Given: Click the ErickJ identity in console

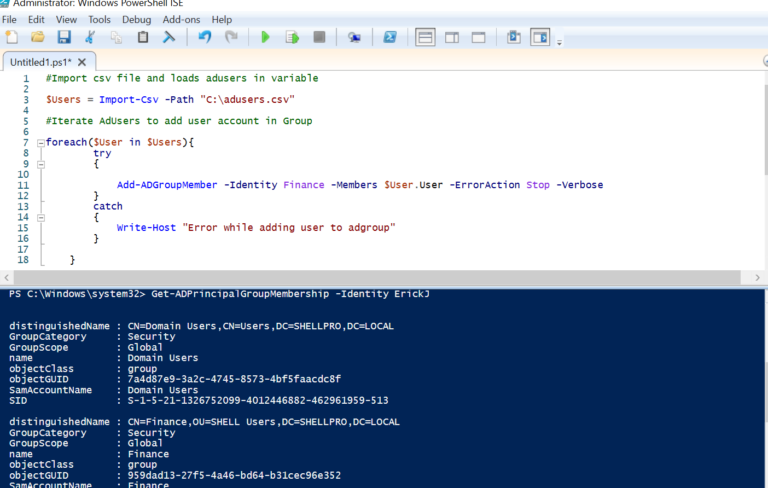Looking at the screenshot, I should point(412,294).
